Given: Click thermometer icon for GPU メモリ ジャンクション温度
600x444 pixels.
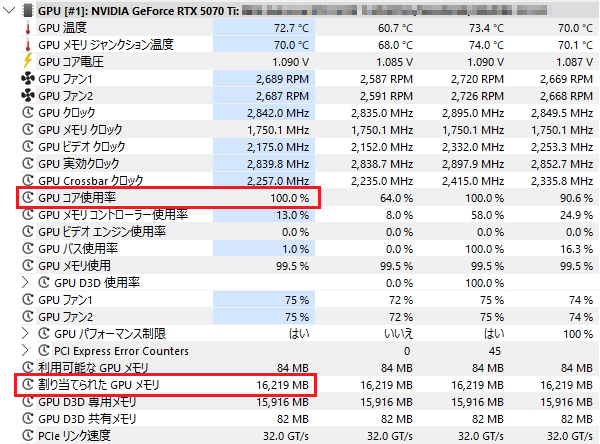Looking at the screenshot, I should click(28, 45).
